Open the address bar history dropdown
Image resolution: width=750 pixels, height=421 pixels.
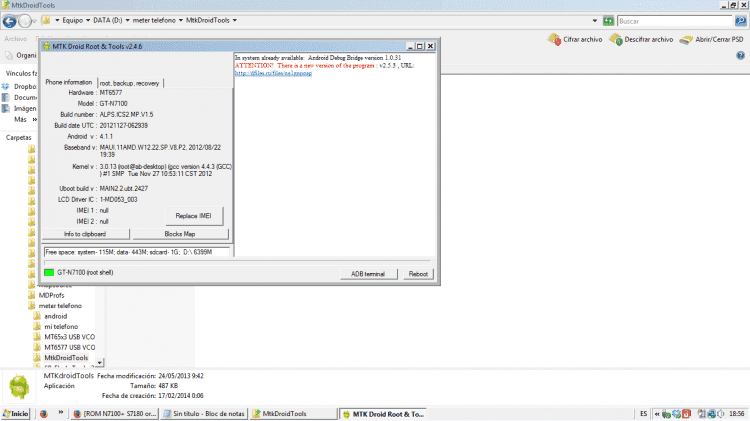click(x=595, y=21)
